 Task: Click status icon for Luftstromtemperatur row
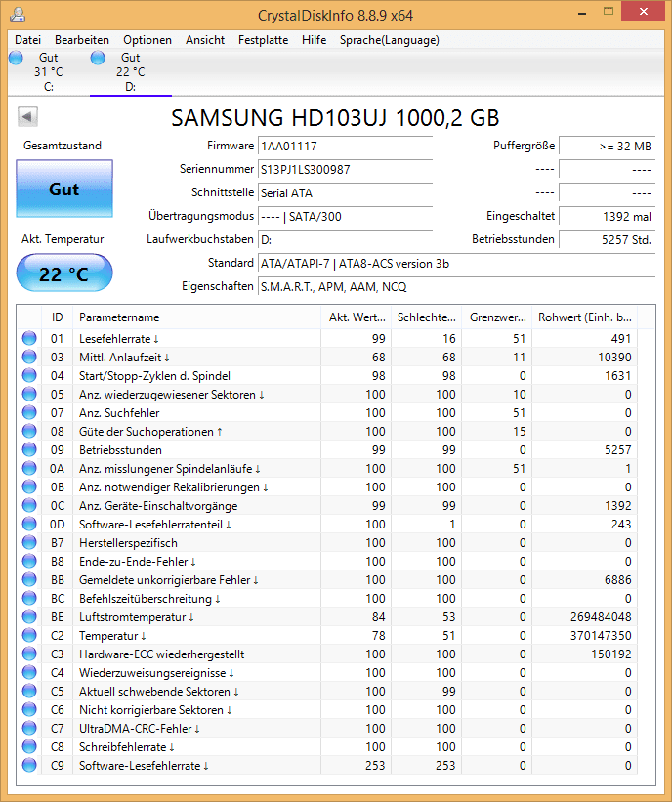(29, 617)
